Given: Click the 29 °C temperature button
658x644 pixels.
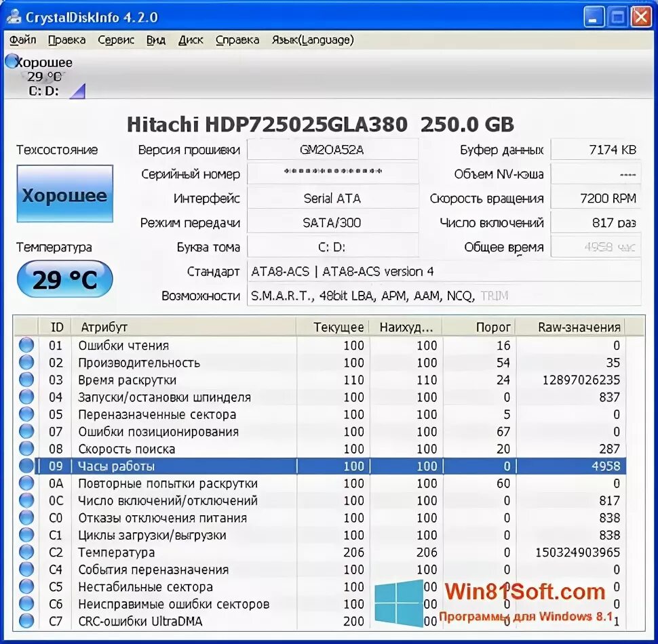Looking at the screenshot, I should point(64,279).
